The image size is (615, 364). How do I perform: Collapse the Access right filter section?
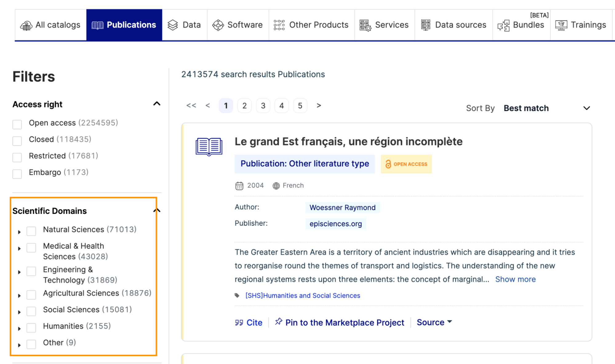click(x=157, y=104)
